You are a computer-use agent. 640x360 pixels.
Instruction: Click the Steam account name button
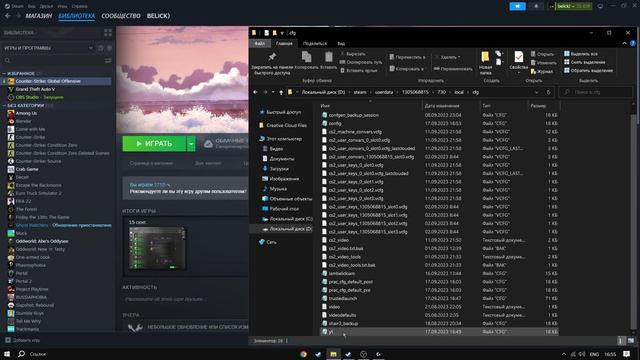(570, 6)
